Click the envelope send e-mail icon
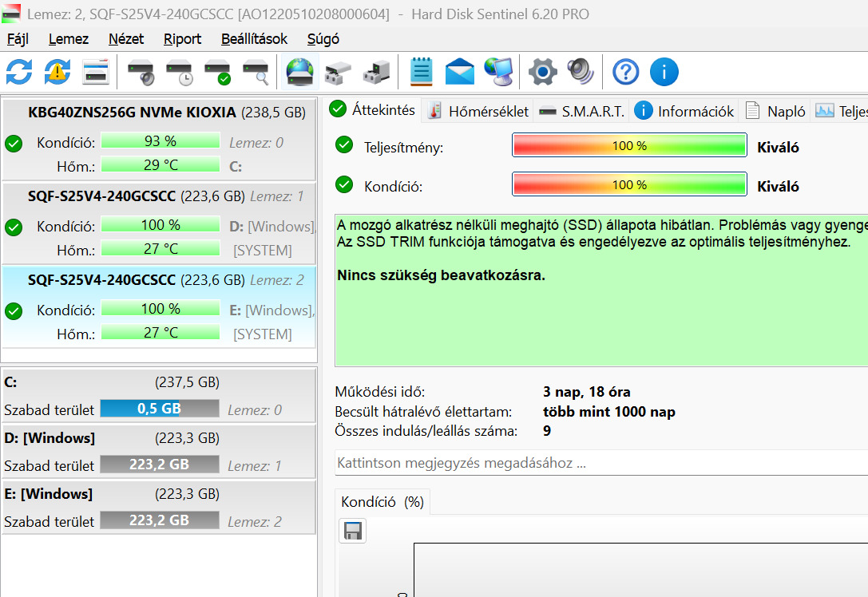 click(x=459, y=72)
